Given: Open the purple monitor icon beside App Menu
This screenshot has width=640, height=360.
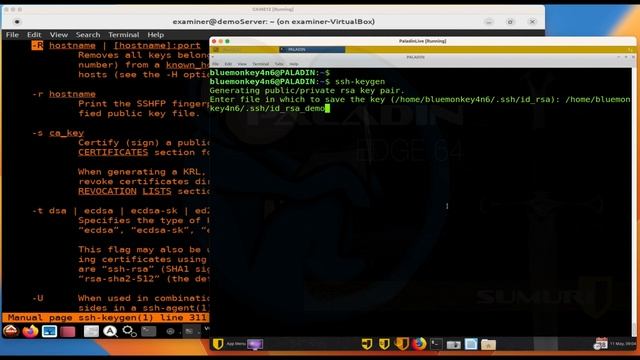Looking at the screenshot, I should 255,344.
